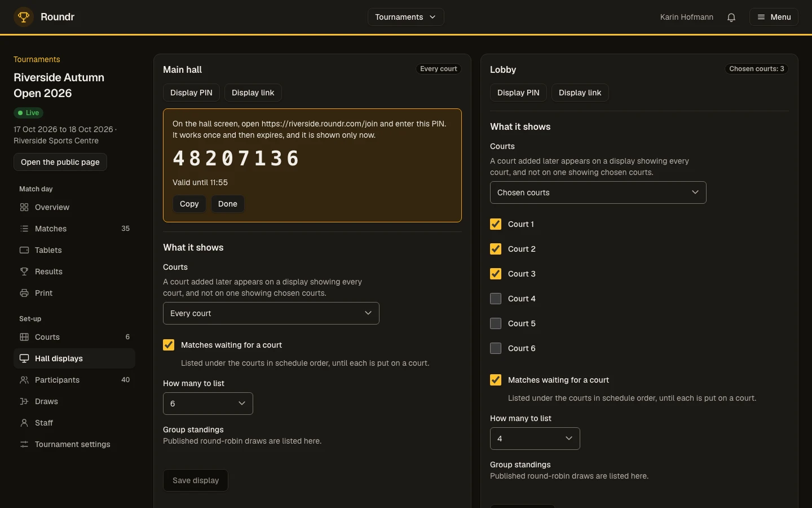Uncheck Court 3 in Lobby display
812x508 pixels.
[496, 274]
